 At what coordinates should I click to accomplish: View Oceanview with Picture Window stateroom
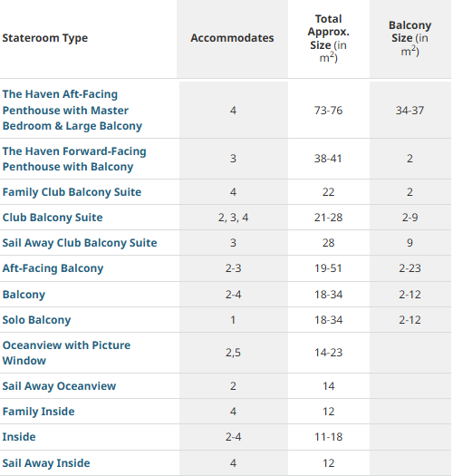click(66, 353)
